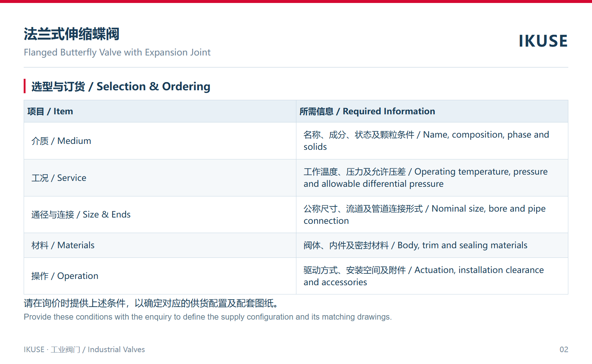This screenshot has height=364, width=592.
Task: Click the Name, composition, phase and solids cell
Action: 432,141
